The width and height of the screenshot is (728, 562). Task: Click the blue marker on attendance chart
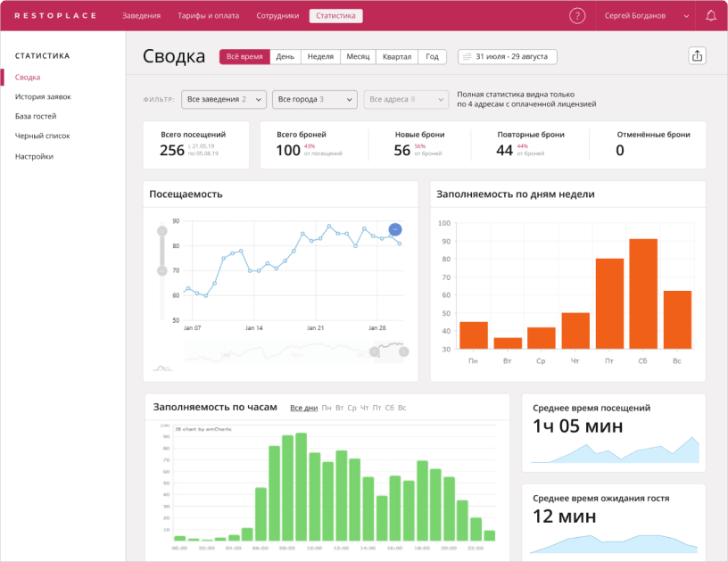(x=395, y=229)
